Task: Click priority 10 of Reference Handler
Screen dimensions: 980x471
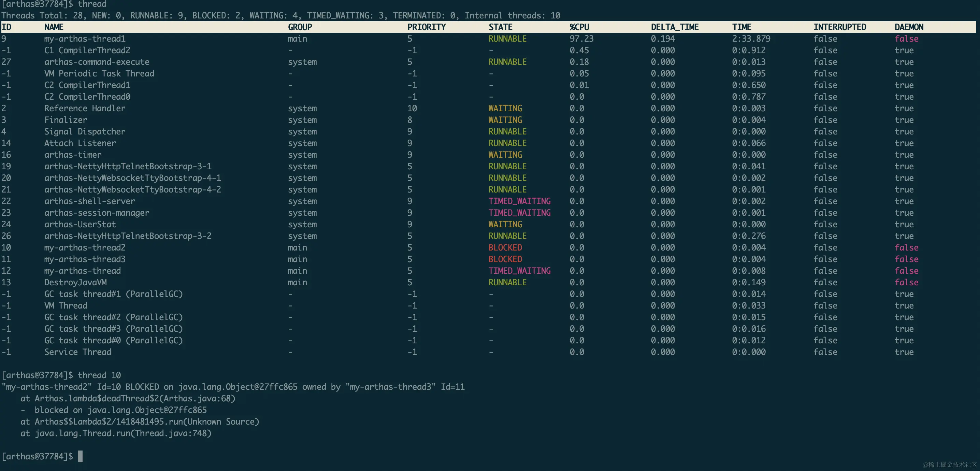Action: [412, 109]
